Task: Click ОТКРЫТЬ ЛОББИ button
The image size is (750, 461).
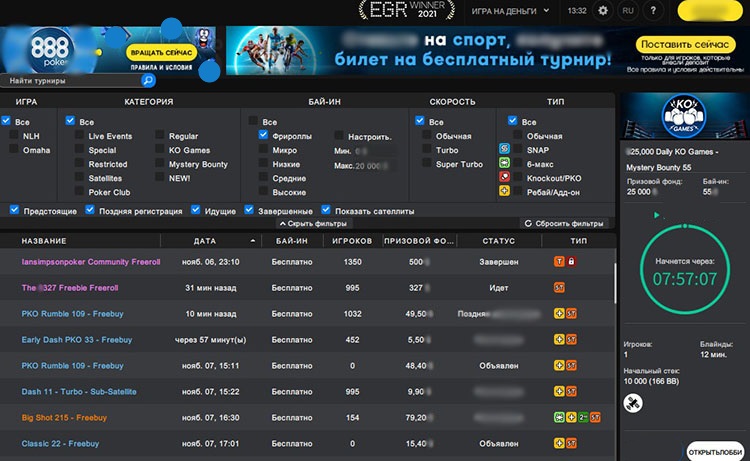Action: (x=715, y=451)
